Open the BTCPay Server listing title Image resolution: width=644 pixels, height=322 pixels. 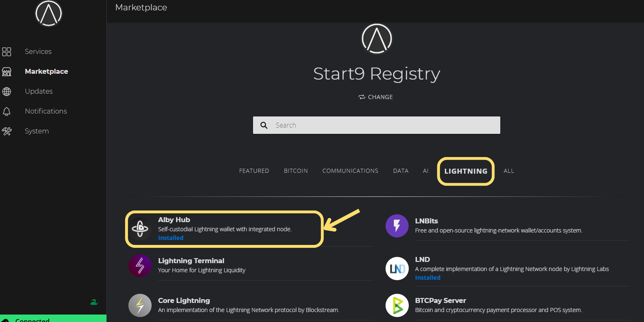tap(440, 300)
